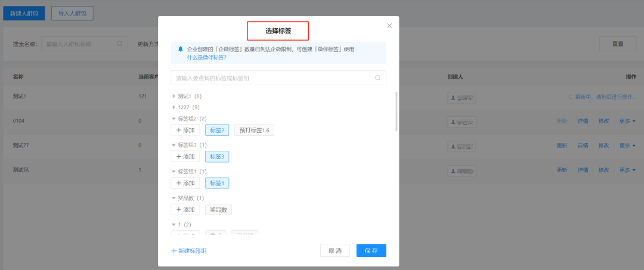Image resolution: width=644 pixels, height=270 pixels.
Task: Click the search magnifier in the tag search box
Action: [x=377, y=77]
